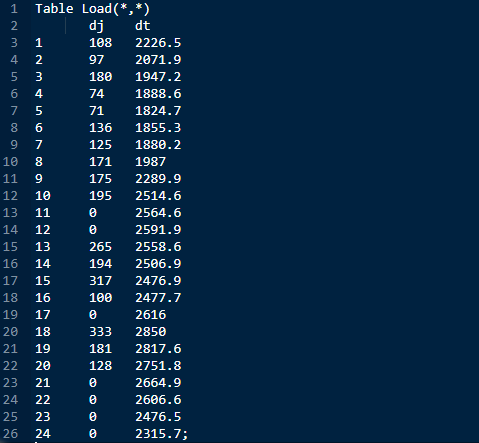Select the 'dj' column header
Viewport: 479px width, 443px height.
tap(96, 26)
